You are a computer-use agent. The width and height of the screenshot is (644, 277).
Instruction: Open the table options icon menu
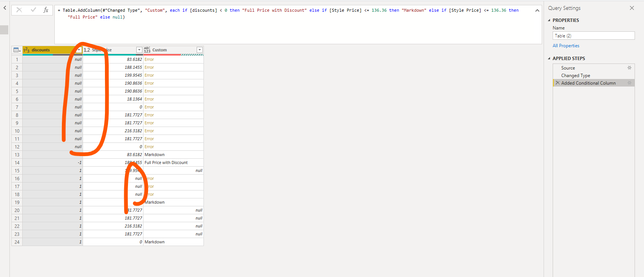17,50
